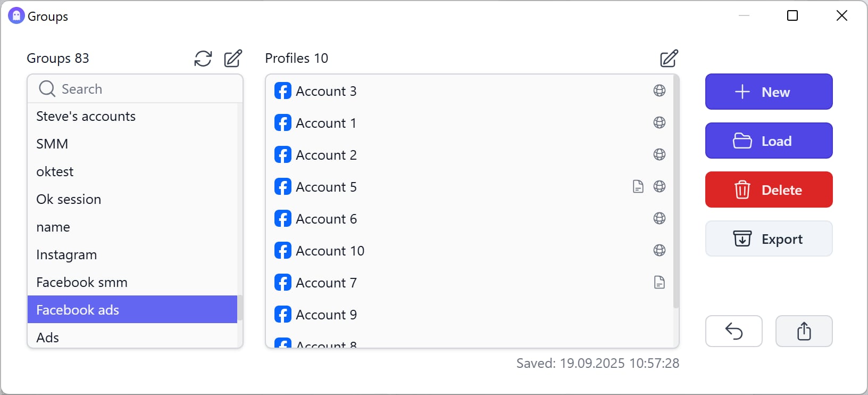Click the refresh groups icon
The height and width of the screenshot is (395, 868).
[x=203, y=59]
